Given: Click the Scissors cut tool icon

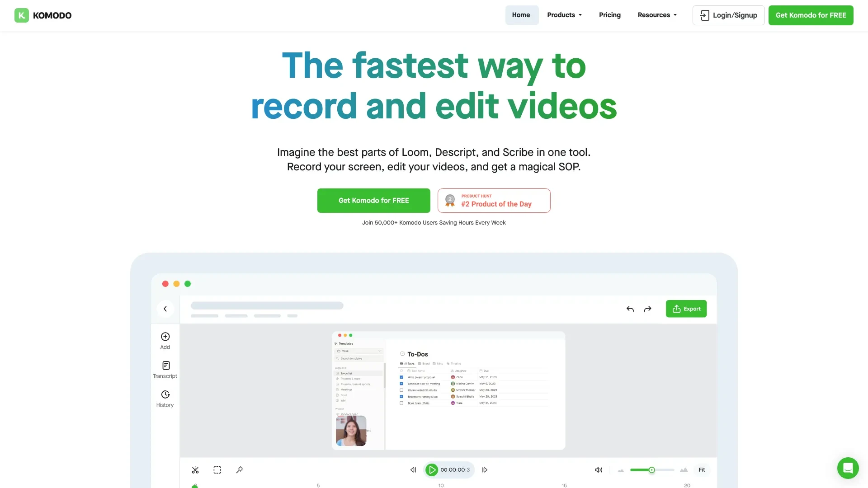Looking at the screenshot, I should (x=195, y=470).
